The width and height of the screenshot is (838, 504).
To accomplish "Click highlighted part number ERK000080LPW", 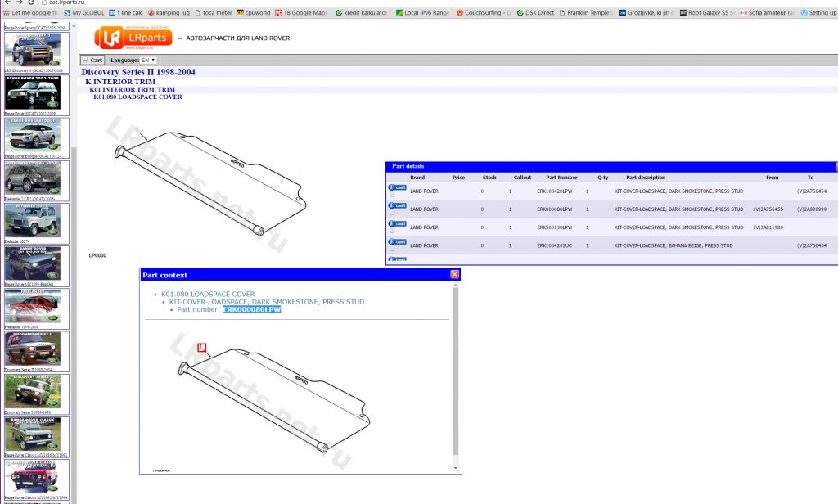I will click(x=252, y=309).
